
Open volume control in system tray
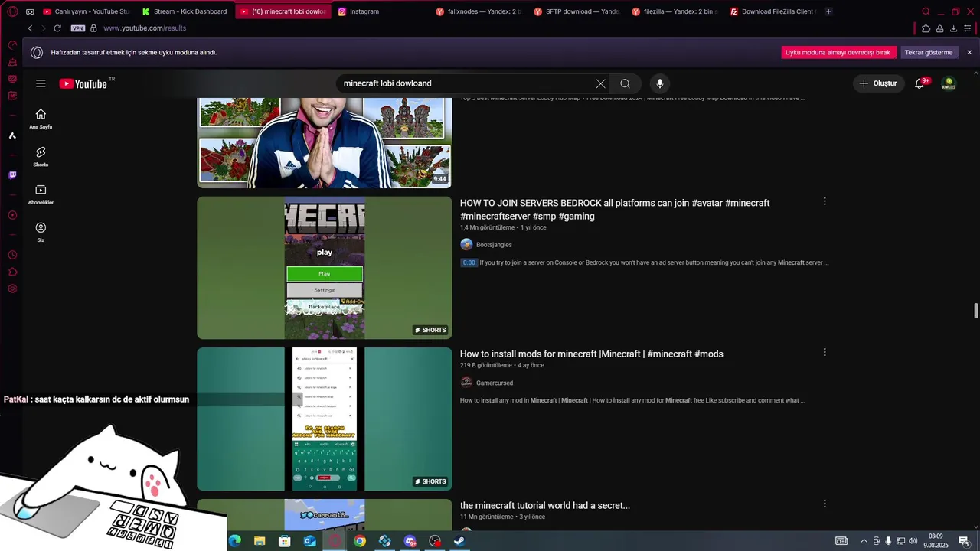pyautogui.click(x=913, y=541)
